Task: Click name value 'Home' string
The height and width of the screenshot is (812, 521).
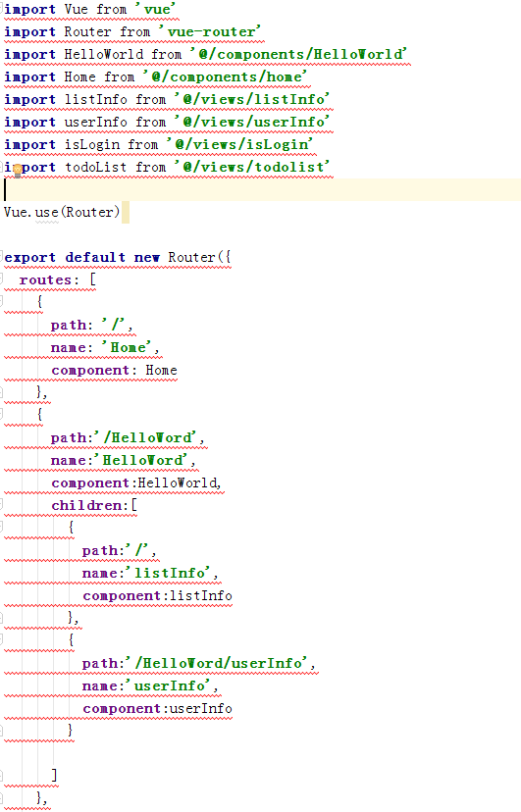Action: [x=128, y=347]
